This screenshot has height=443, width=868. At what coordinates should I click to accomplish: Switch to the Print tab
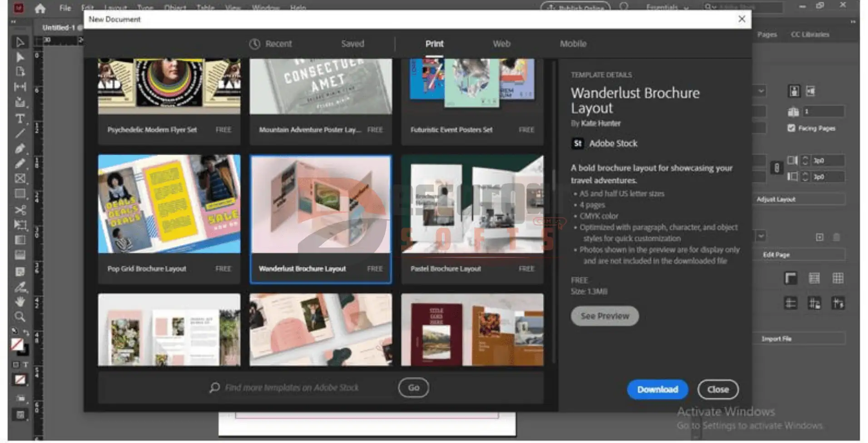pos(434,44)
